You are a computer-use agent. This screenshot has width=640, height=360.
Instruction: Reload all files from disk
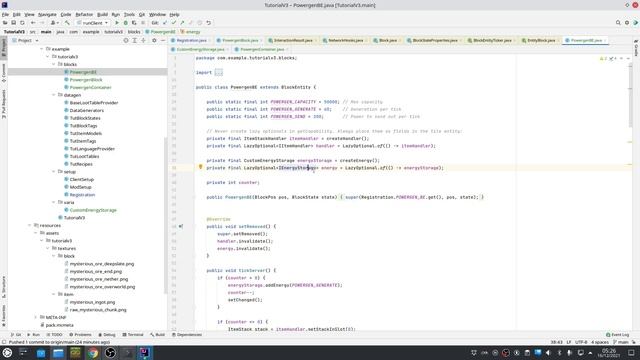coord(22,23)
